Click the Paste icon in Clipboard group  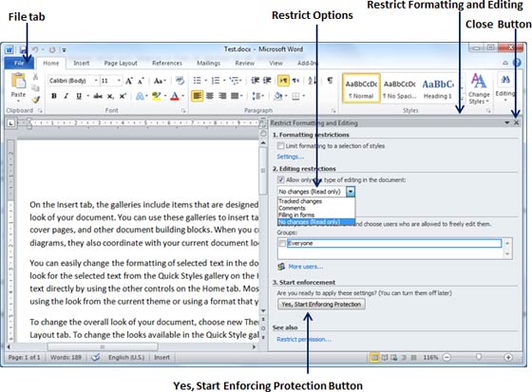tap(18, 82)
